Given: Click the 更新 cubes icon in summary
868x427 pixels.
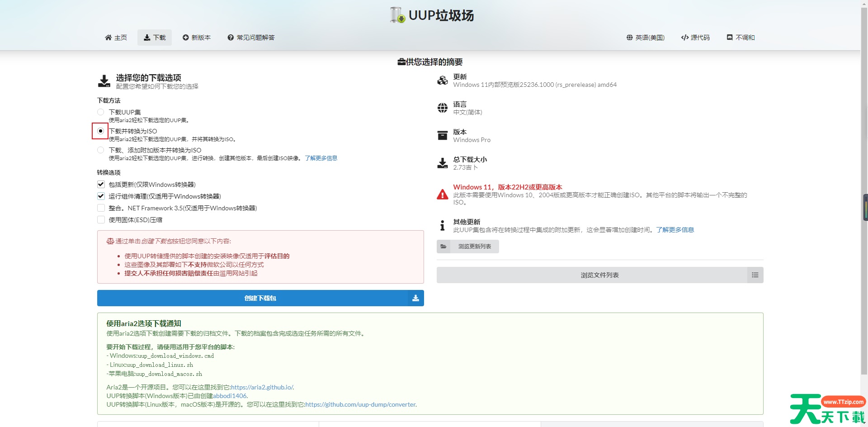Looking at the screenshot, I should tap(443, 81).
